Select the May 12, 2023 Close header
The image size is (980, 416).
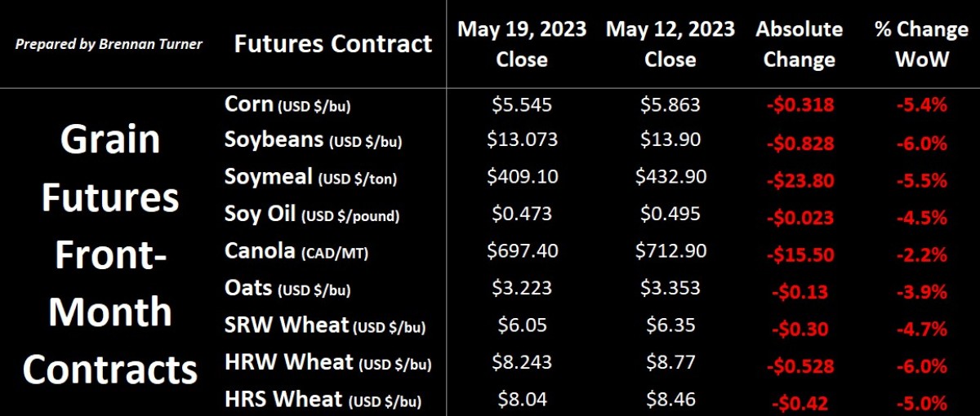click(x=670, y=44)
